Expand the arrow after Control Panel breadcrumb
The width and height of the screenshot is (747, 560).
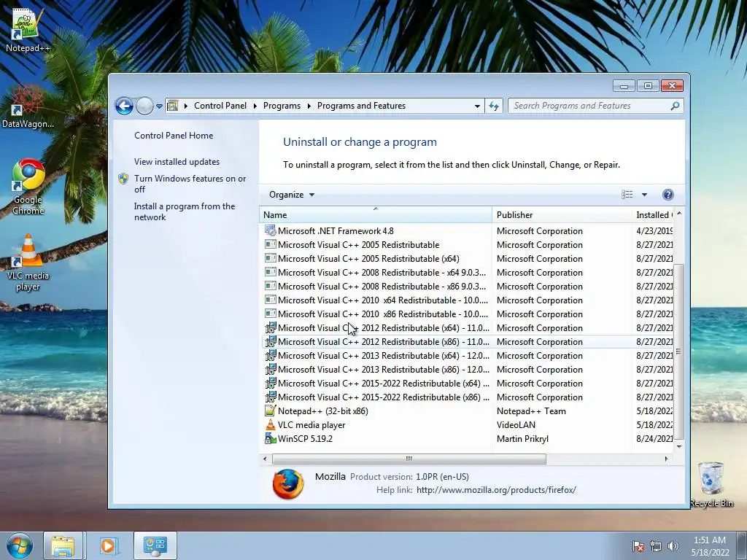point(255,106)
